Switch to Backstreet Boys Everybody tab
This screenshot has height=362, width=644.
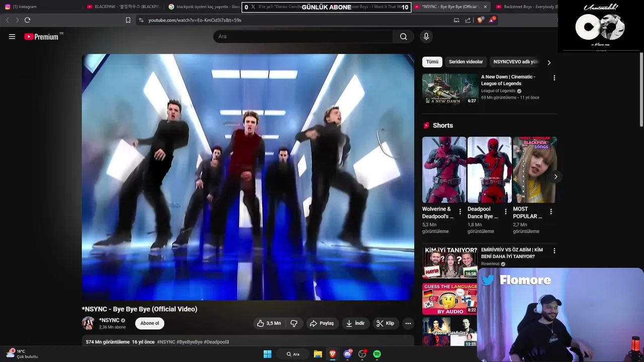click(526, 7)
